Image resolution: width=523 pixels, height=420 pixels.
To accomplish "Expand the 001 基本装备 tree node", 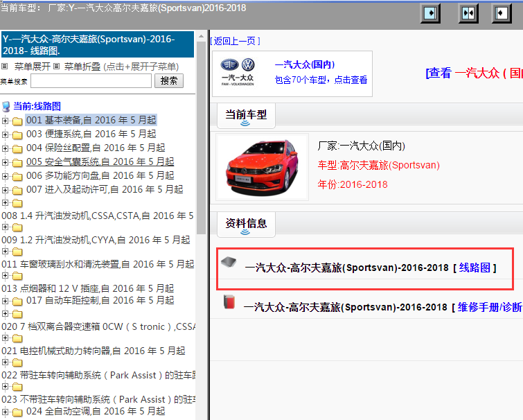I will 5,121.
